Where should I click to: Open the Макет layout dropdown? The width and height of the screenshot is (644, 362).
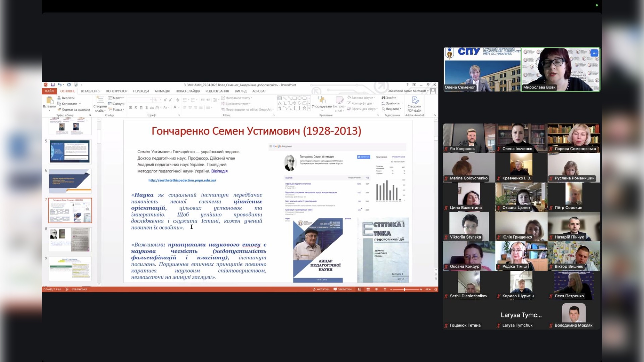click(116, 98)
